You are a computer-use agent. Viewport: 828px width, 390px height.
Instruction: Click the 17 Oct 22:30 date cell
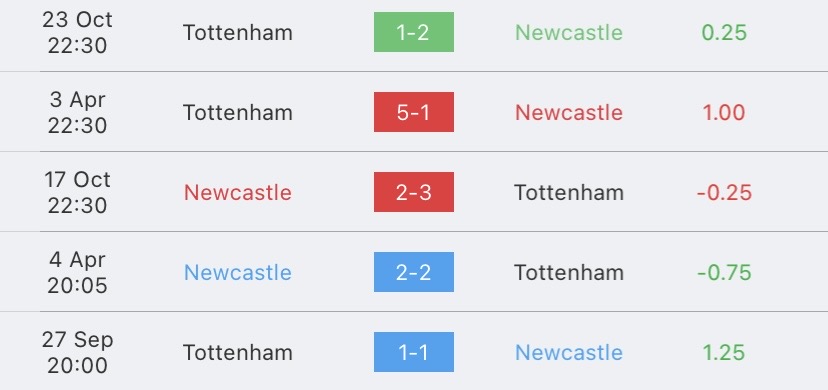click(77, 192)
